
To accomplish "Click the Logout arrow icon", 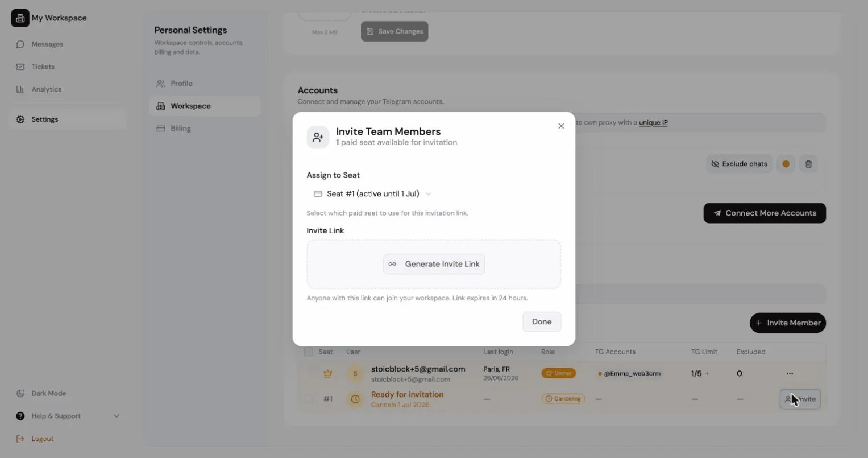I will (x=20, y=439).
